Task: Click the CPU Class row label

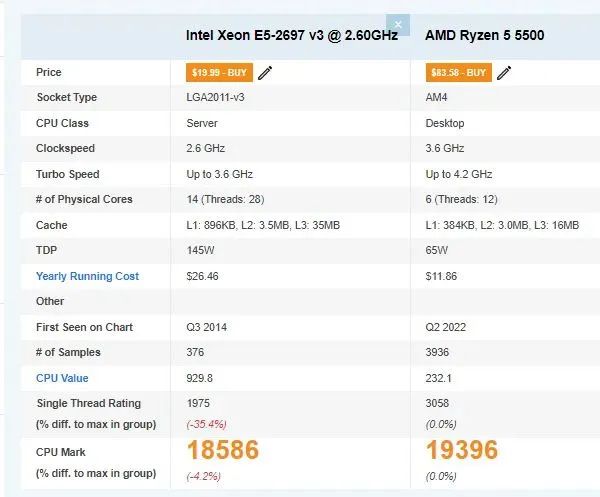Action: click(x=62, y=123)
